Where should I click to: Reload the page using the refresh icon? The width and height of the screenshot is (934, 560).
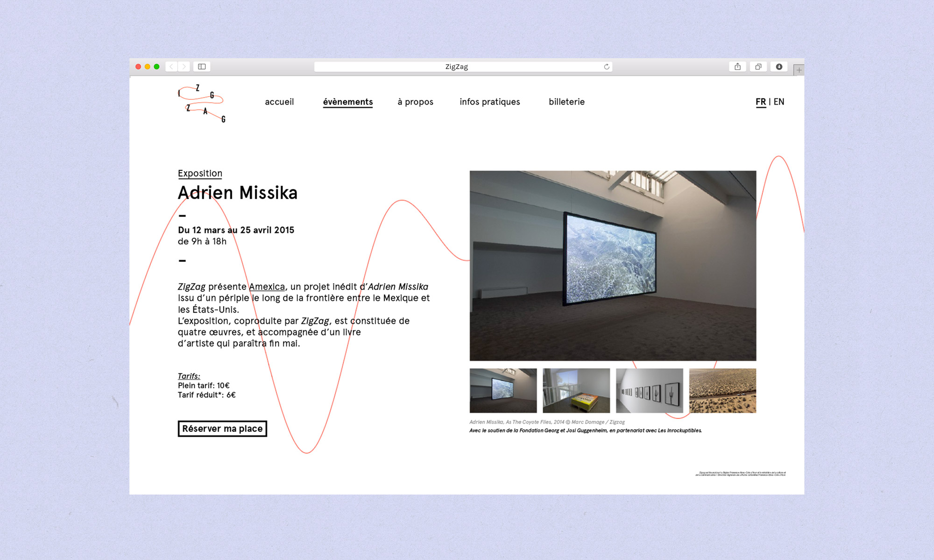[x=607, y=67]
